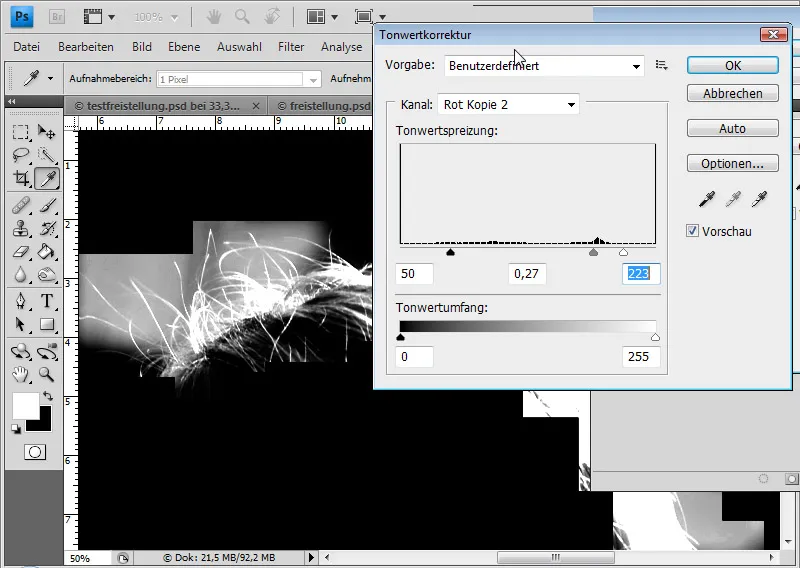The image size is (800, 568).
Task: Open the Vorgabe dropdown
Action: [544, 66]
